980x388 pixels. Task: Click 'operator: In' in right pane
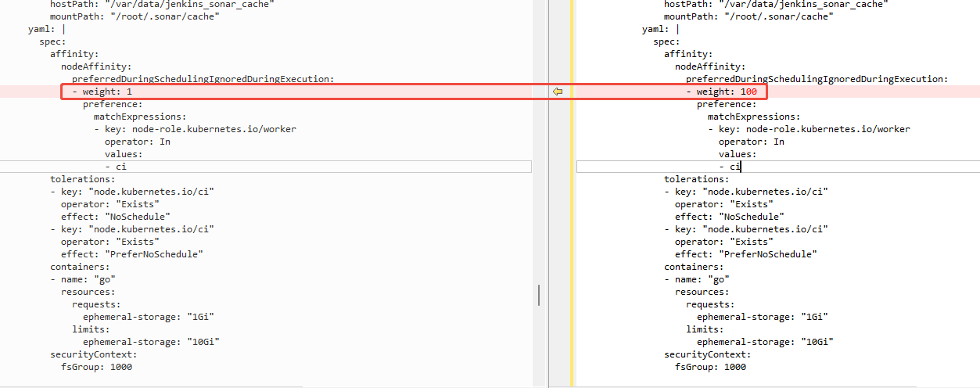tap(752, 142)
